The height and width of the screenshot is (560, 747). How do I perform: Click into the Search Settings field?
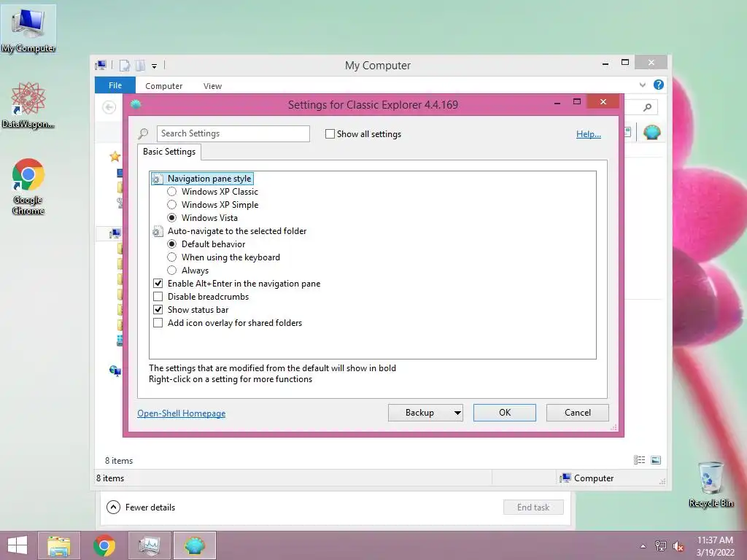coord(233,133)
